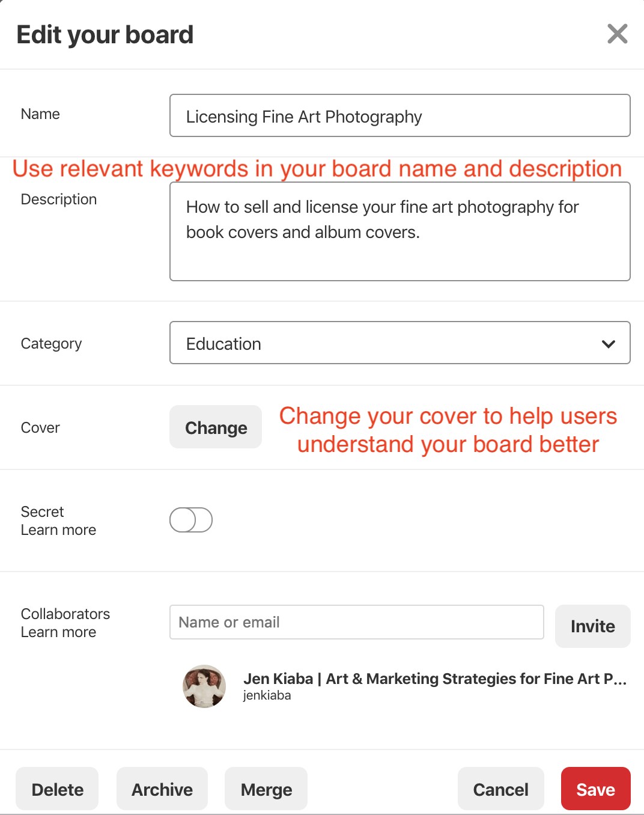Click inside the board Name field
The height and width of the screenshot is (815, 644).
pyautogui.click(x=399, y=115)
